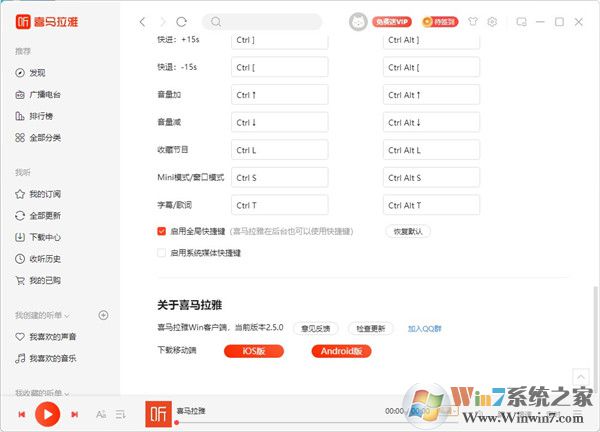Click the Android版 download button
The image size is (600, 432).
pyautogui.click(x=341, y=351)
